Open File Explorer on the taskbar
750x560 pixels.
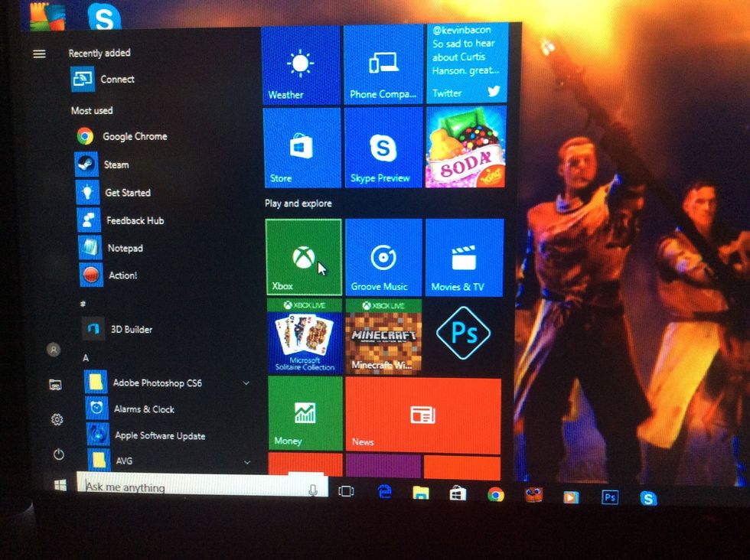pyautogui.click(x=421, y=493)
